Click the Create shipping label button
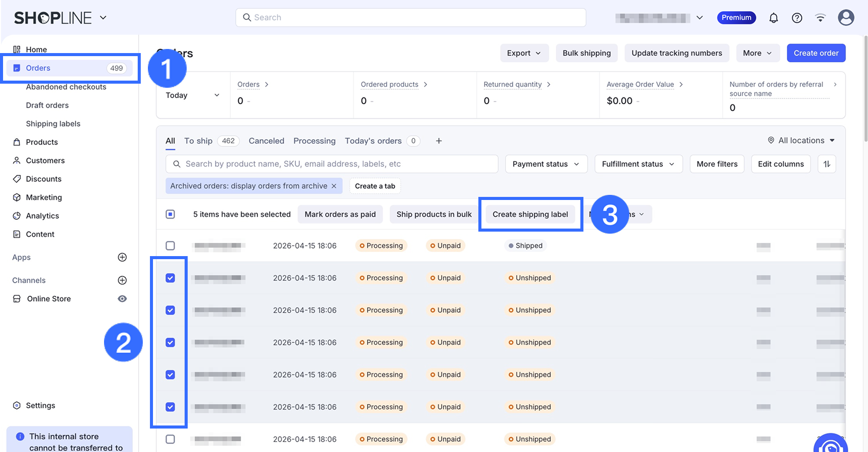The height and width of the screenshot is (452, 868). click(530, 214)
